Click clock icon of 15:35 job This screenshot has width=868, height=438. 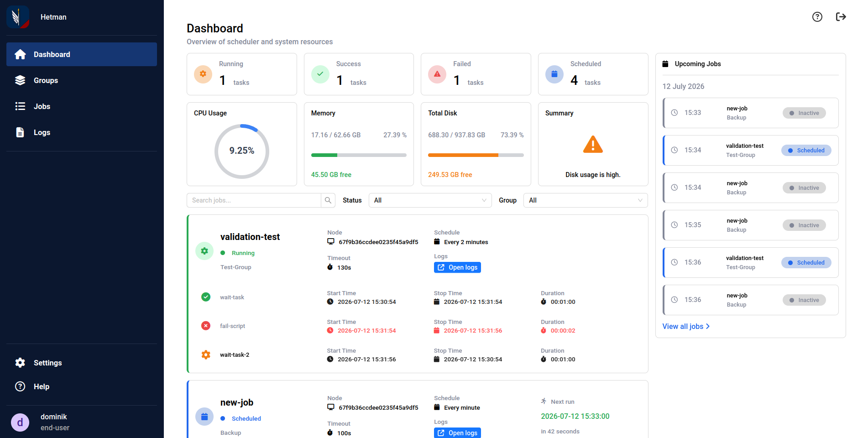pyautogui.click(x=675, y=225)
